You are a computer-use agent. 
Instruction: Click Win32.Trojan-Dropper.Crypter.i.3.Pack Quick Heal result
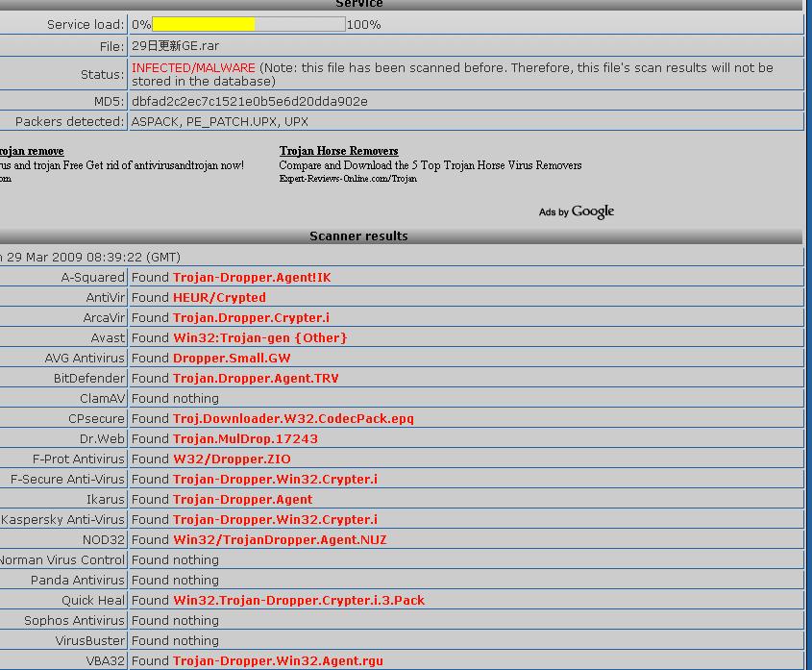click(x=299, y=601)
